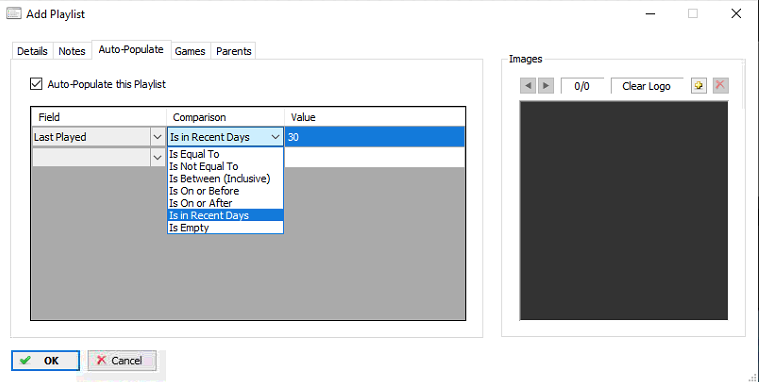Image resolution: width=759 pixels, height=382 pixels.
Task: Confirm with the OK button
Action: click(46, 361)
